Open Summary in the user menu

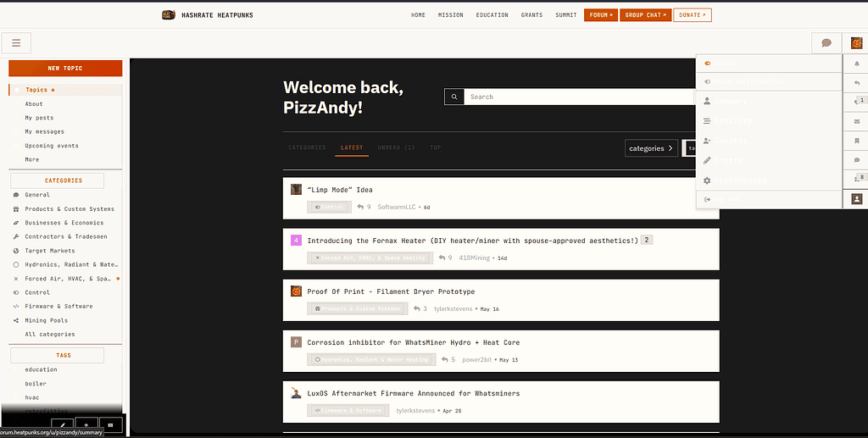769,101
